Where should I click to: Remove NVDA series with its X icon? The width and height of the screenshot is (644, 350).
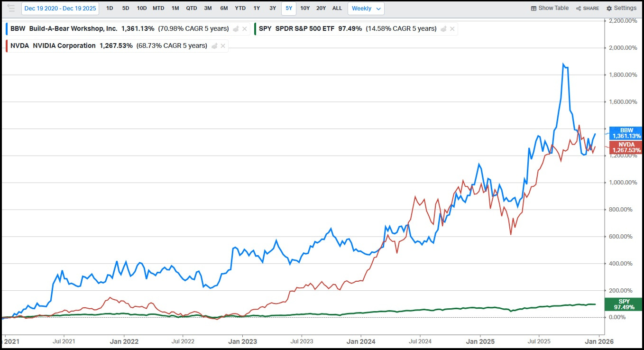[x=223, y=46]
